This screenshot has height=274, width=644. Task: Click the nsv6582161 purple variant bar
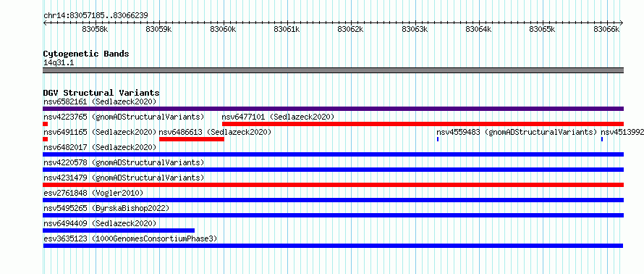[x=333, y=109]
